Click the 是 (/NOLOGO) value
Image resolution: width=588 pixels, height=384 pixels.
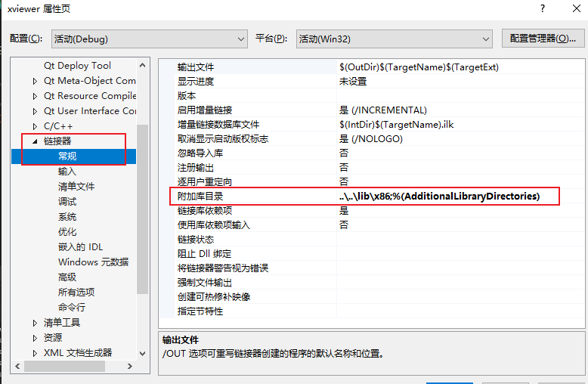(371, 139)
